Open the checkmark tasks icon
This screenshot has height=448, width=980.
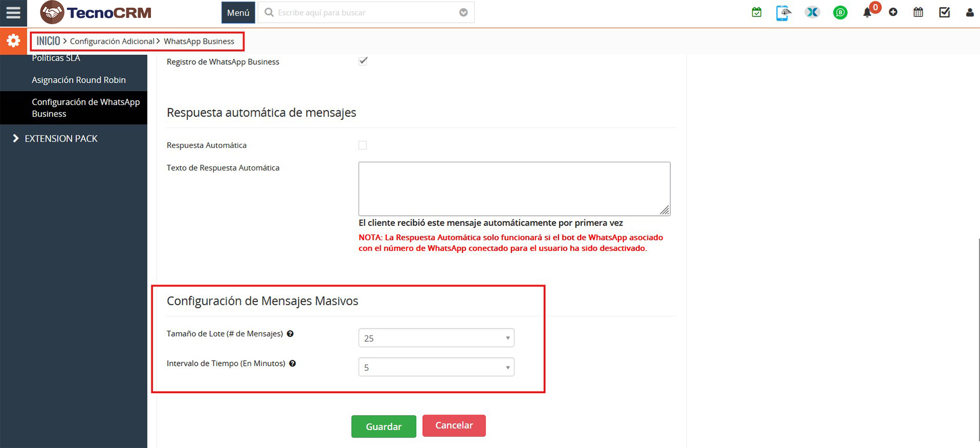[x=944, y=12]
